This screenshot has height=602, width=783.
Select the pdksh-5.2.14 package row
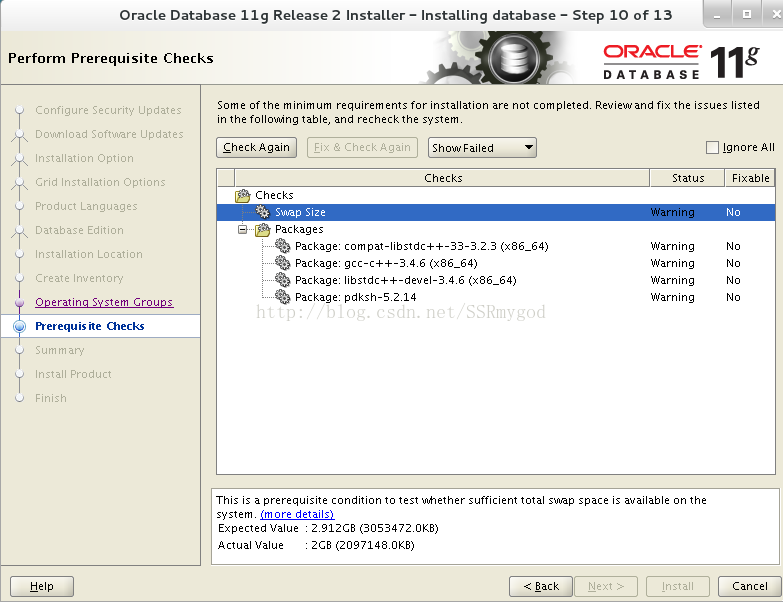click(496, 297)
